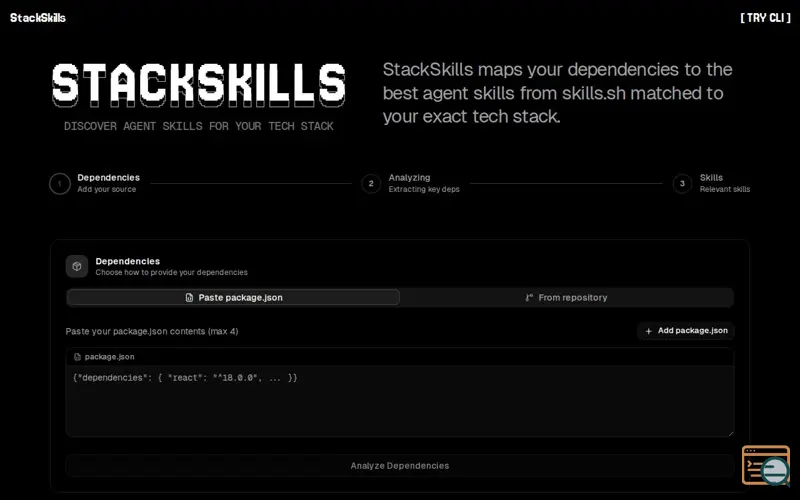Open the TRY CLI link
The width and height of the screenshot is (800, 500).
pos(765,18)
